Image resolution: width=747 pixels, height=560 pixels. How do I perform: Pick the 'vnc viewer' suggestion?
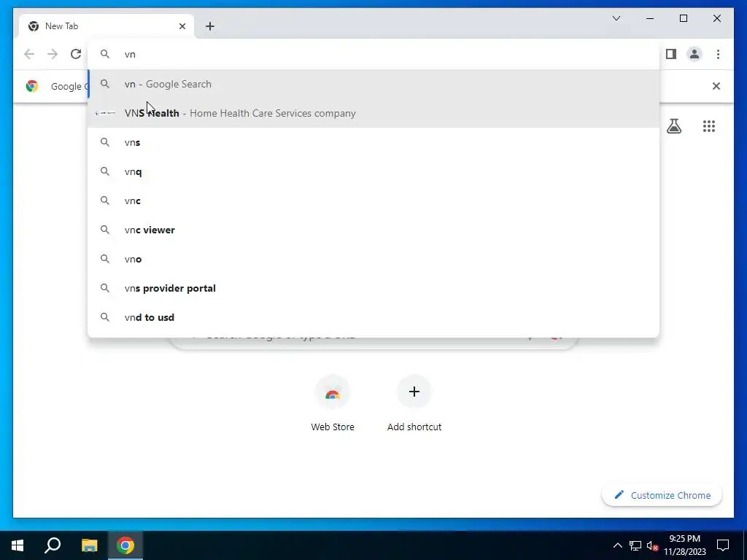[x=373, y=230]
